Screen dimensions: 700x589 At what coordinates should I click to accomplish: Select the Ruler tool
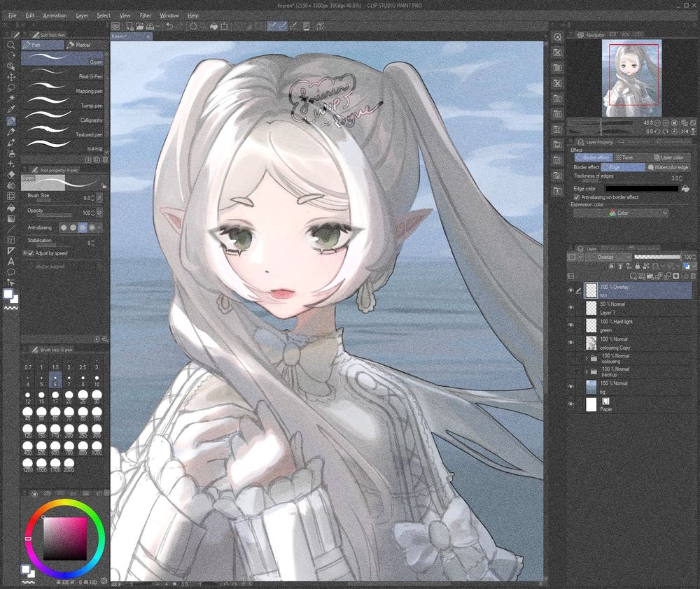pyautogui.click(x=10, y=250)
